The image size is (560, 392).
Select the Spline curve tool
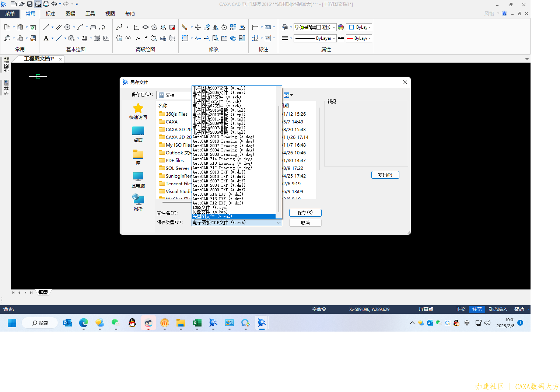tap(119, 27)
